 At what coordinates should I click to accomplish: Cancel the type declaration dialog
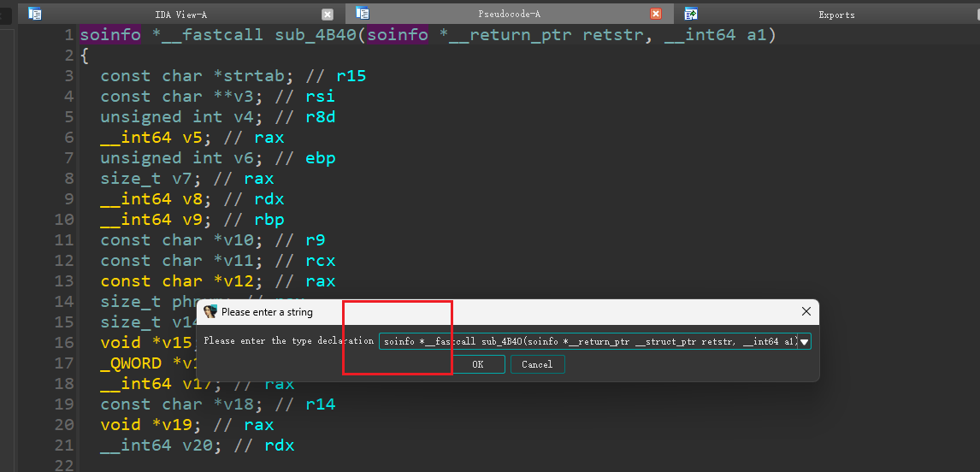[x=538, y=364]
